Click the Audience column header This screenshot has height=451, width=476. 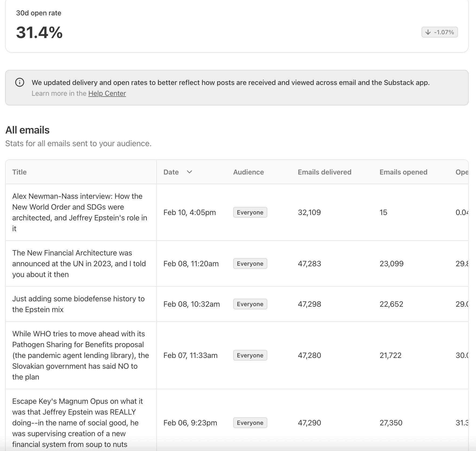click(x=248, y=172)
